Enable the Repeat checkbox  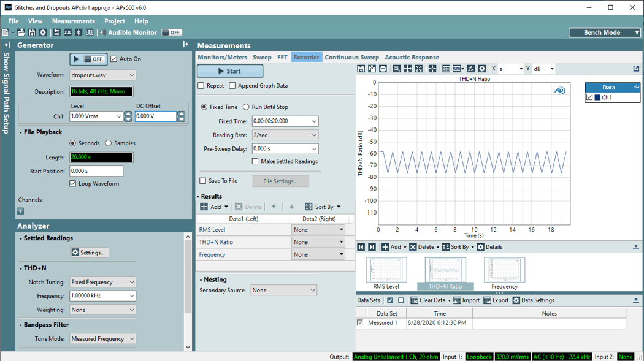[201, 86]
